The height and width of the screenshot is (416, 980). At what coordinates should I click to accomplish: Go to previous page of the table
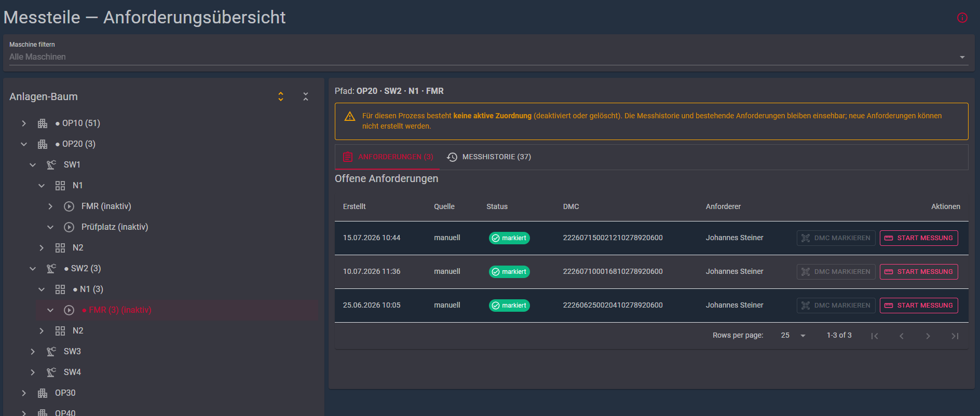click(x=902, y=336)
